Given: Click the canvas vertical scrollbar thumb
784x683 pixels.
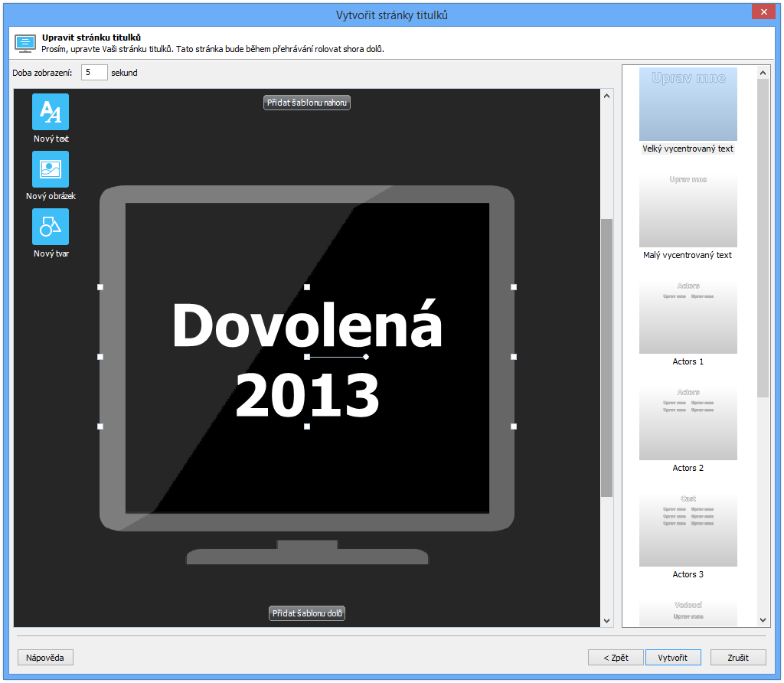Looking at the screenshot, I should coord(606,358).
